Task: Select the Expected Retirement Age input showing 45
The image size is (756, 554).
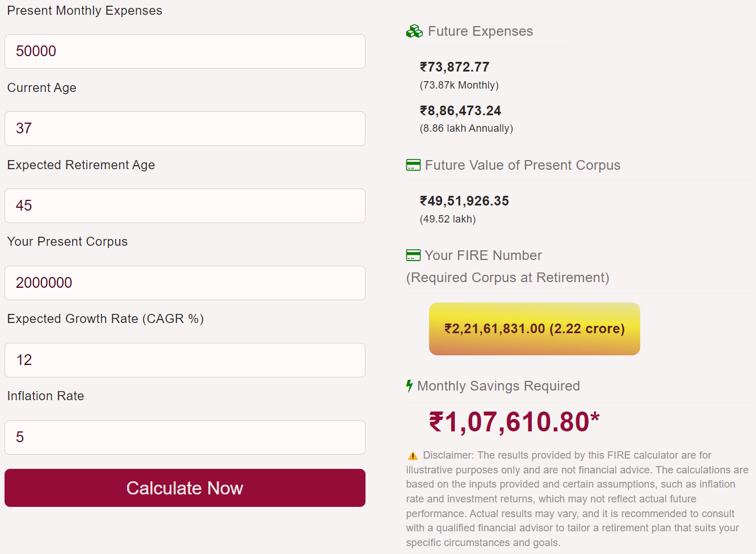Action: pyautogui.click(x=184, y=205)
